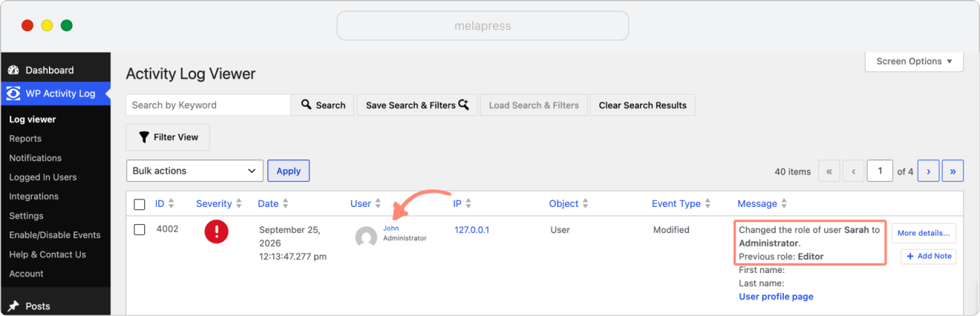This screenshot has width=980, height=316.
Task: Expand Screen Options dropdown
Action: (x=914, y=62)
